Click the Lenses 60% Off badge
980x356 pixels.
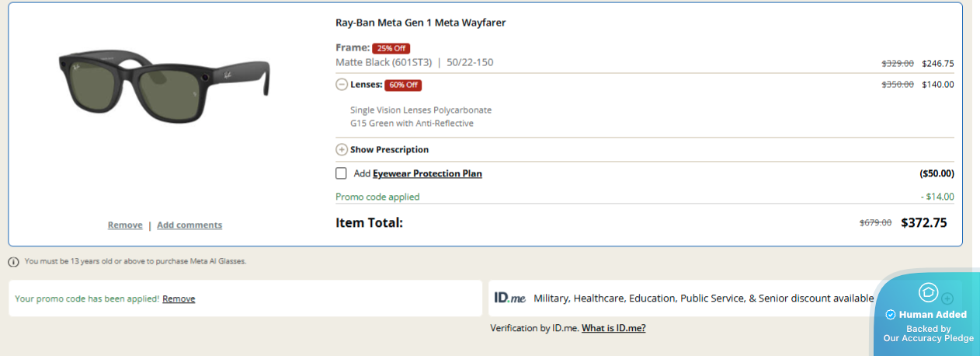pyautogui.click(x=403, y=86)
